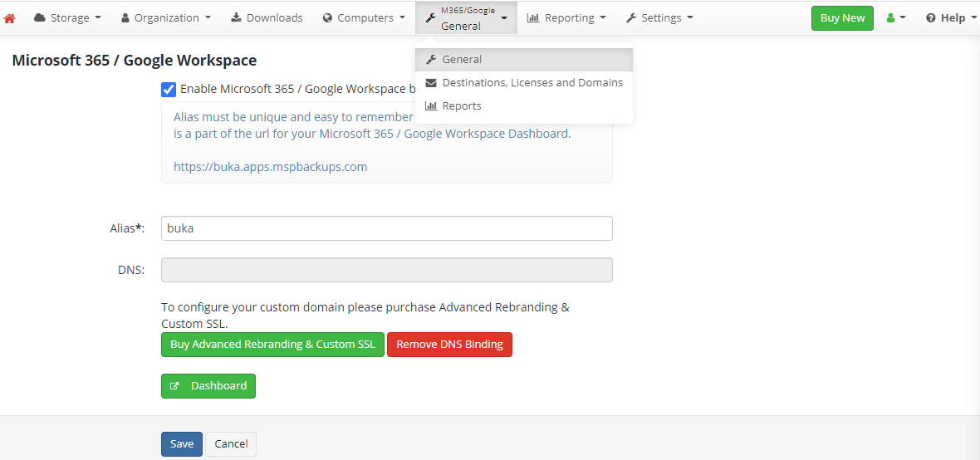Click the Save button

pyautogui.click(x=182, y=443)
